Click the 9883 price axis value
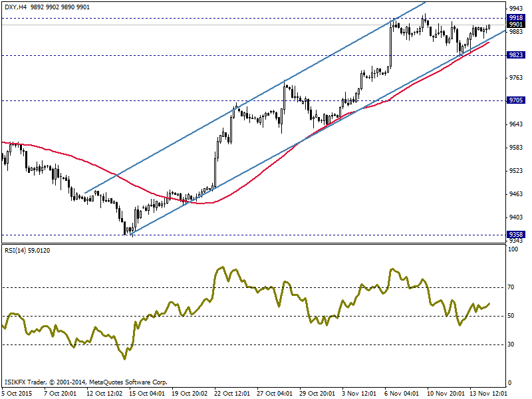 pyautogui.click(x=516, y=31)
